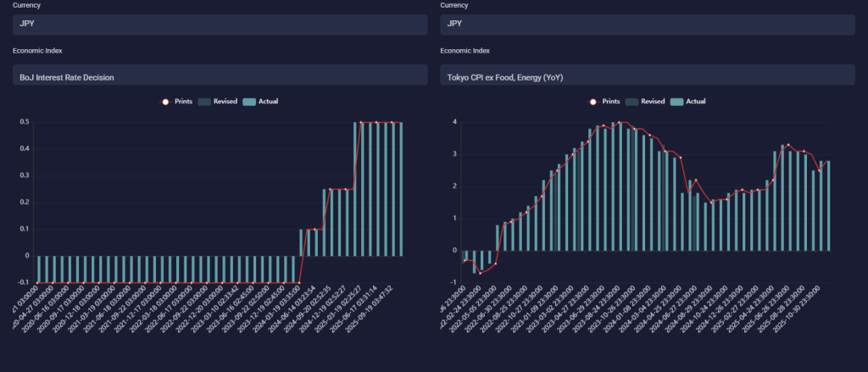Click the peak Prints point at 4 in Tokyo CPI chart

click(620, 123)
